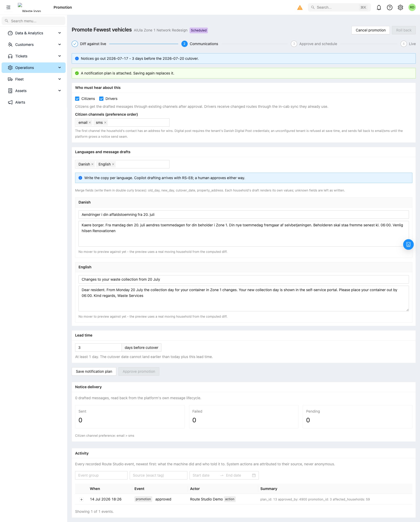Focus the Source (exact tag) filter

coord(159,475)
